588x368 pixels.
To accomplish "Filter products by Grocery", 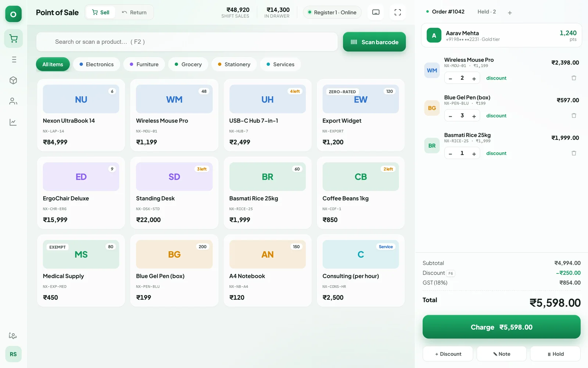I will 188,64.
